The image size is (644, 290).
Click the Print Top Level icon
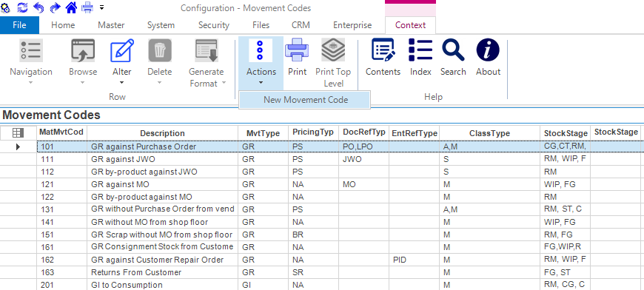(333, 50)
